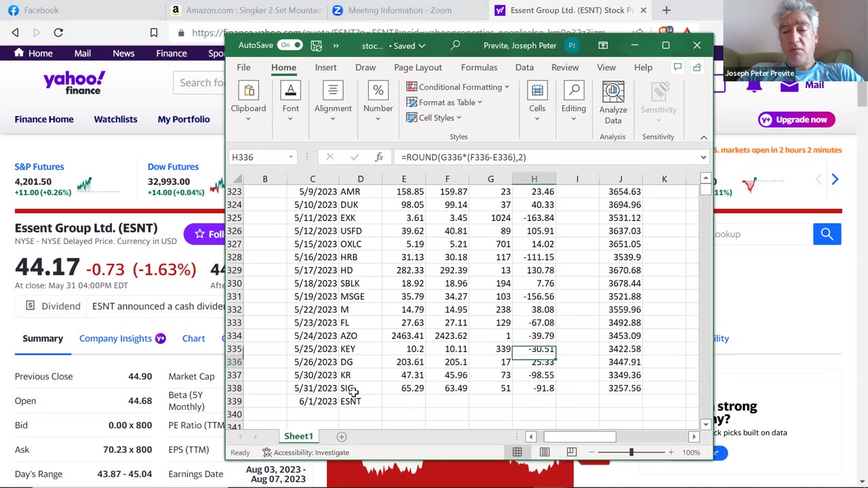Open the Review ribbon tab
The height and width of the screenshot is (488, 868).
click(565, 67)
